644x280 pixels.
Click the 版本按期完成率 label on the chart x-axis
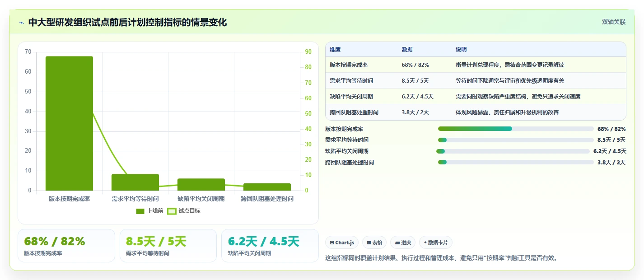pos(69,199)
